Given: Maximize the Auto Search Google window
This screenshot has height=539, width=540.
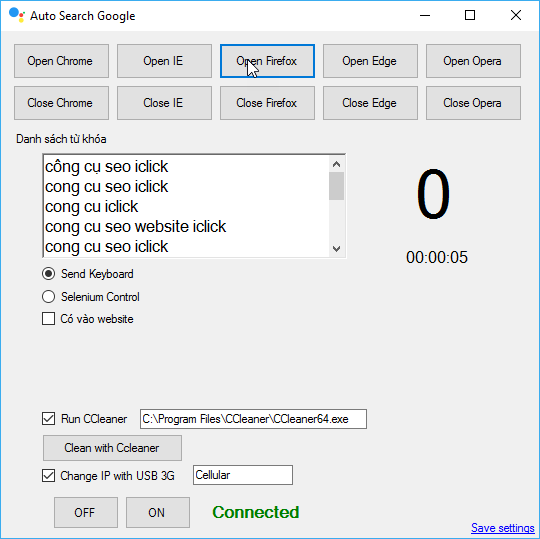Looking at the screenshot, I should [x=470, y=15].
